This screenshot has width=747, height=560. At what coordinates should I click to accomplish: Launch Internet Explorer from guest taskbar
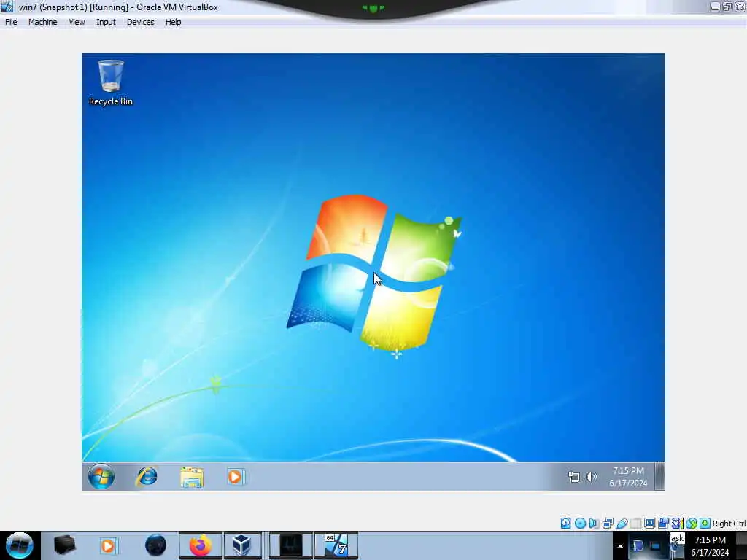coord(147,477)
